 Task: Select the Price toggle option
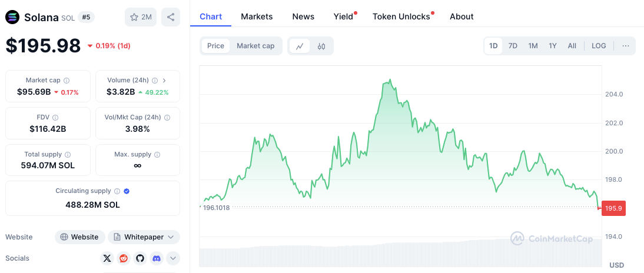tap(215, 46)
